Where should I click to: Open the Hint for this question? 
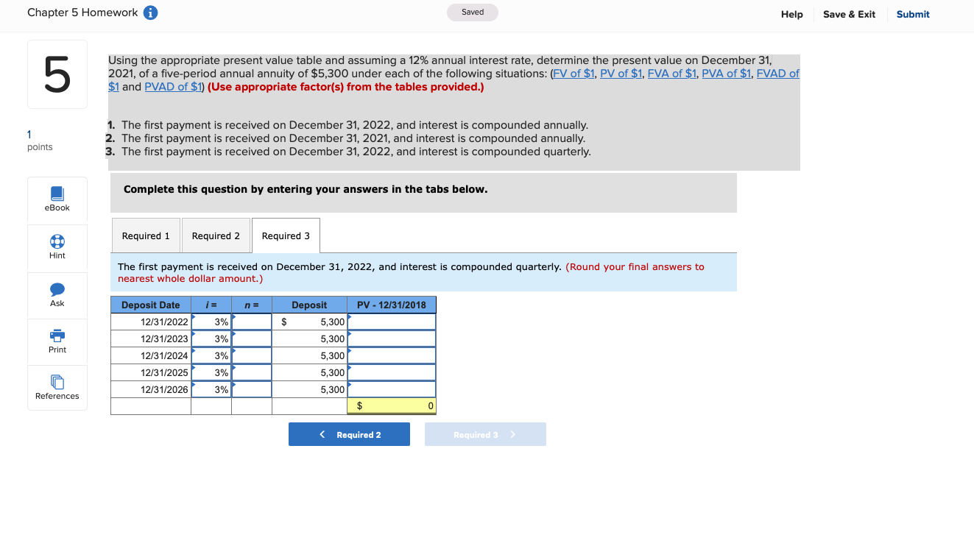click(57, 247)
